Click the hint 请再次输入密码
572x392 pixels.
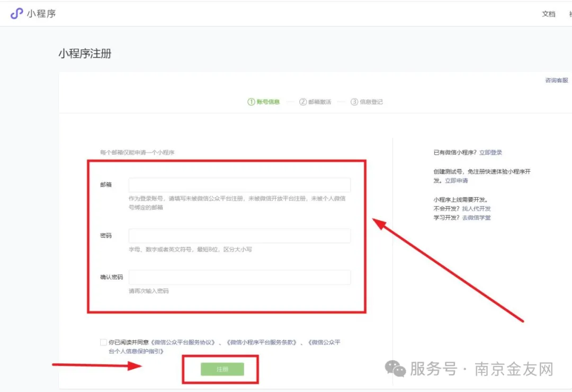click(148, 291)
